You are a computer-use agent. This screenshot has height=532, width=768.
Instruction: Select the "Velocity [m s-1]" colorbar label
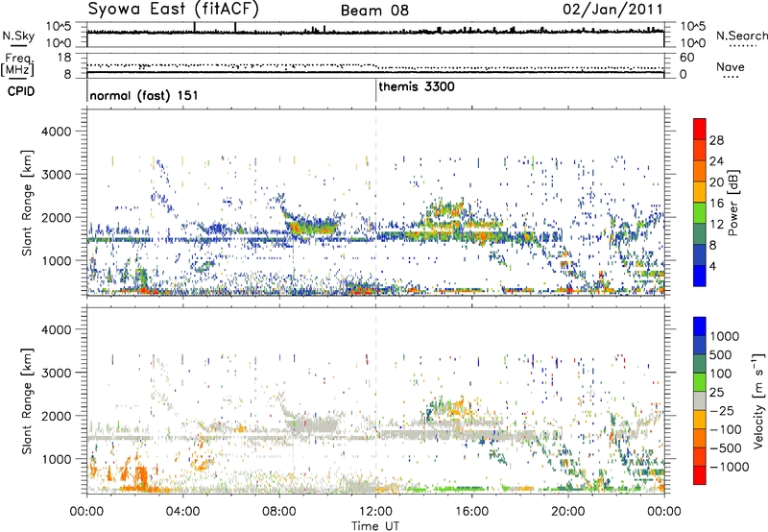(x=758, y=400)
